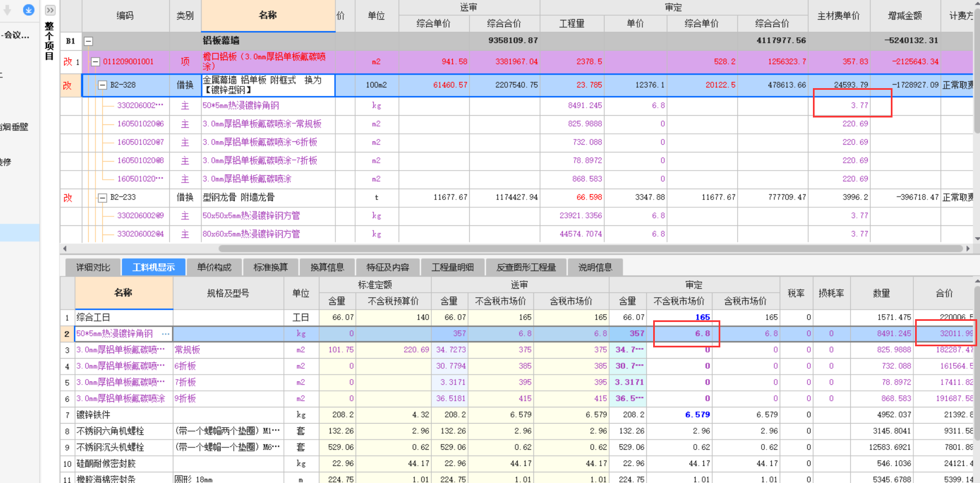Select the 整个项目 vertical label

50,41
